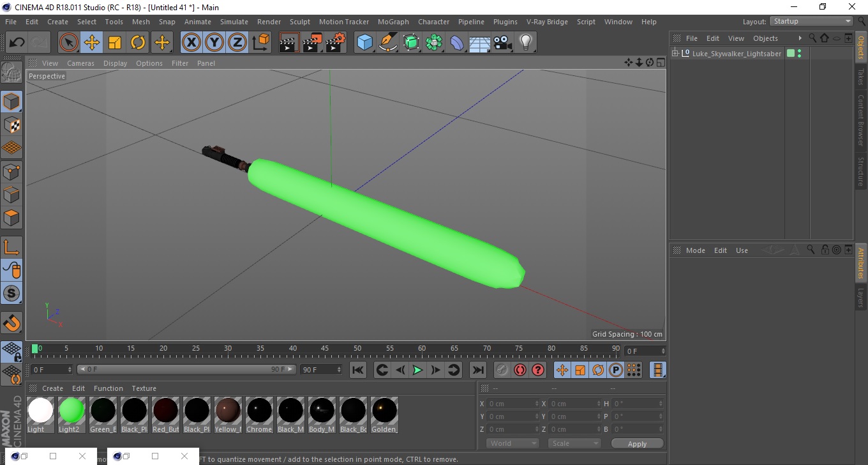This screenshot has height=465, width=868.
Task: Toggle X axis lock
Action: pyautogui.click(x=191, y=43)
